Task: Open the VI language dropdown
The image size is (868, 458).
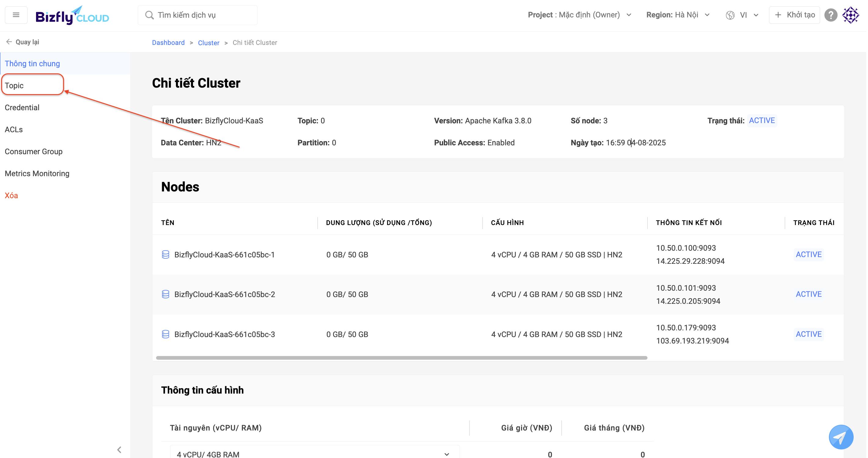Action: 749,15
